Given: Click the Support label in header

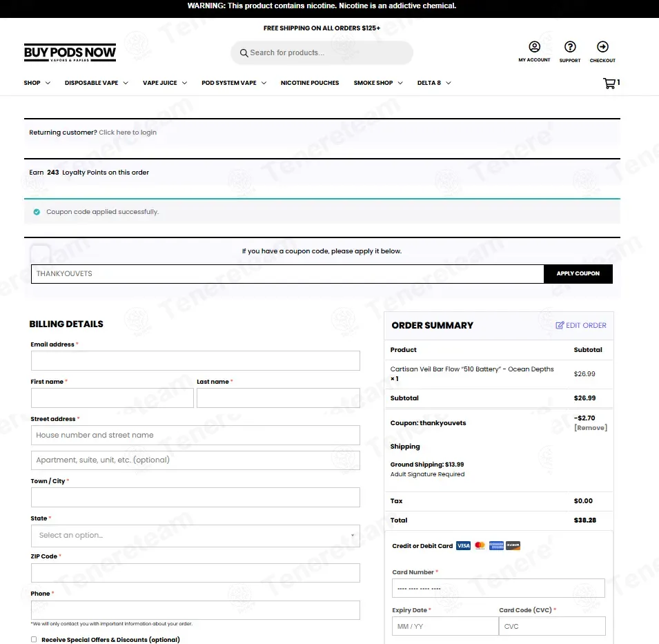Looking at the screenshot, I should 570,61.
